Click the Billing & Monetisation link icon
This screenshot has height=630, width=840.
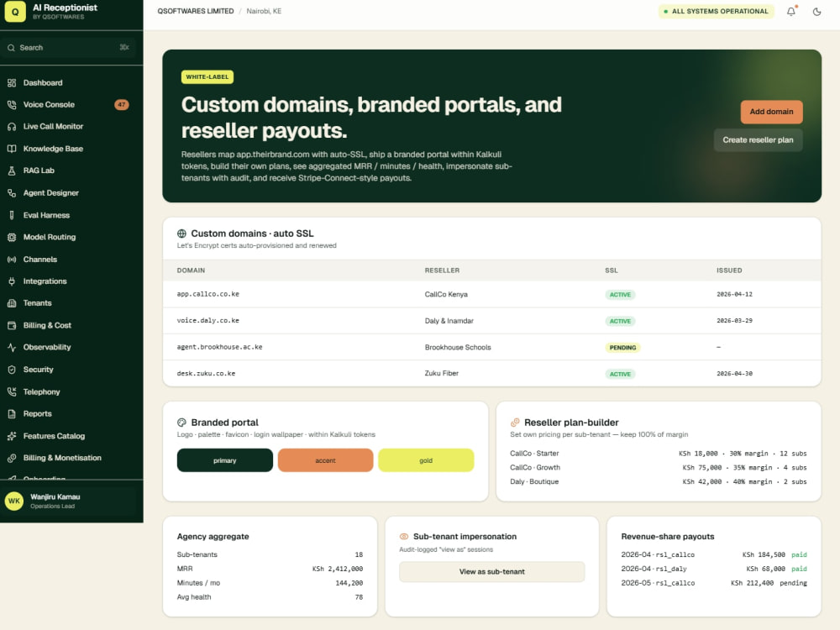12,458
